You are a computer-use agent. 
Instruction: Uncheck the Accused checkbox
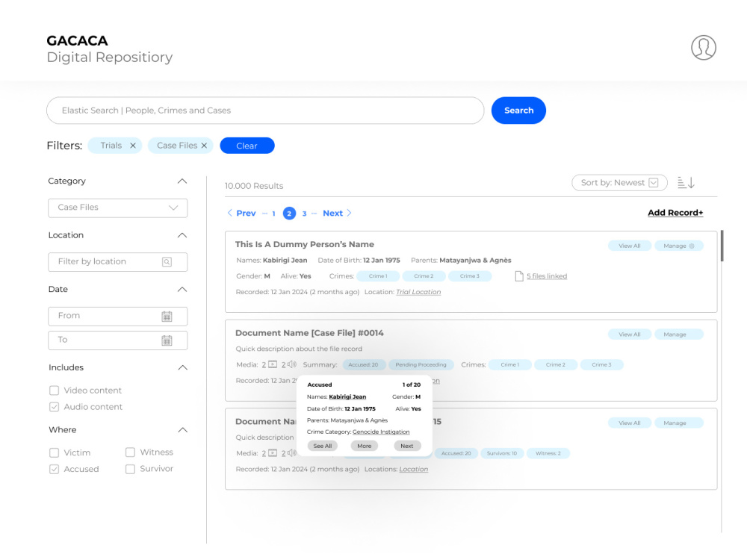point(55,470)
